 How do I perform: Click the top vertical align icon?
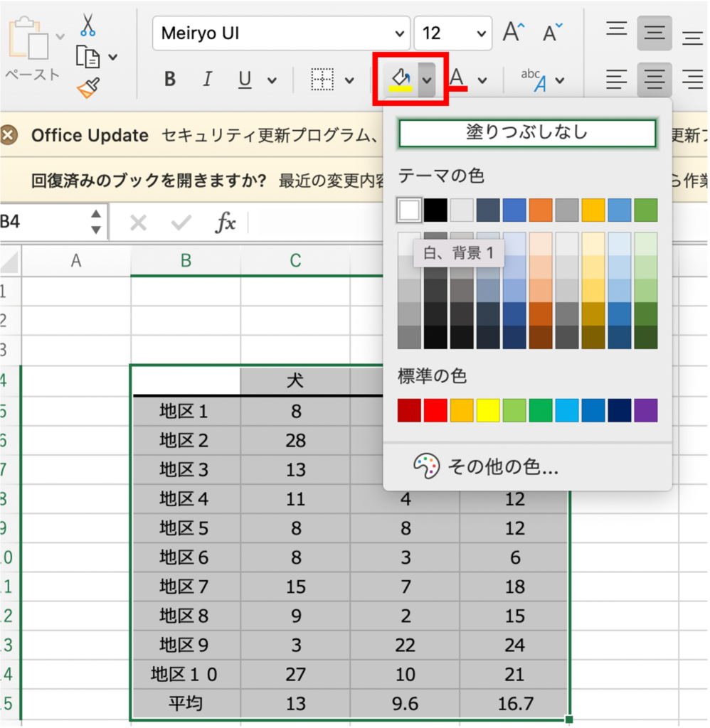click(617, 30)
